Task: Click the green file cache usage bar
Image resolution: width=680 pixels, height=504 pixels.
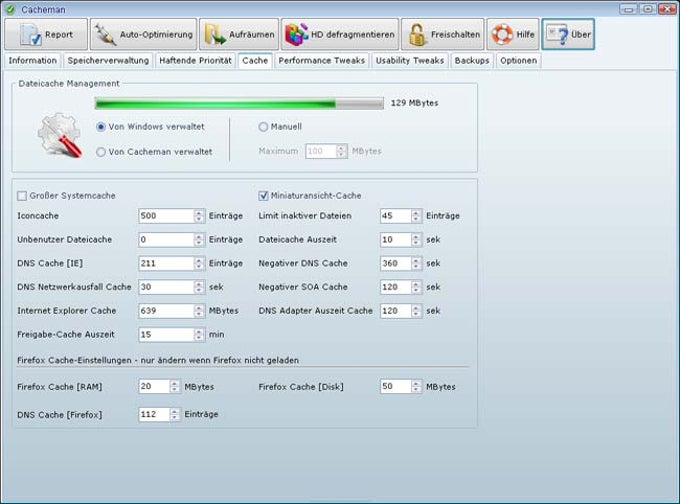Action: (239, 103)
